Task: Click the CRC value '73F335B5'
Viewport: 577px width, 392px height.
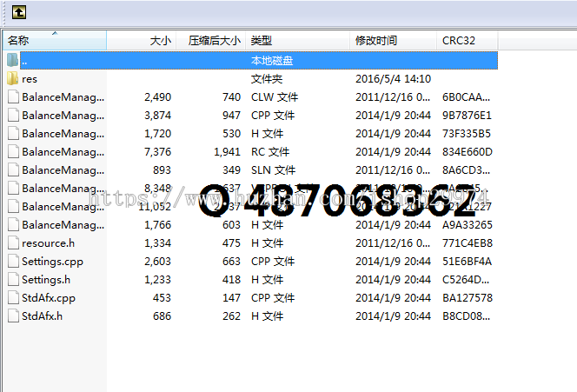Action: [x=467, y=134]
